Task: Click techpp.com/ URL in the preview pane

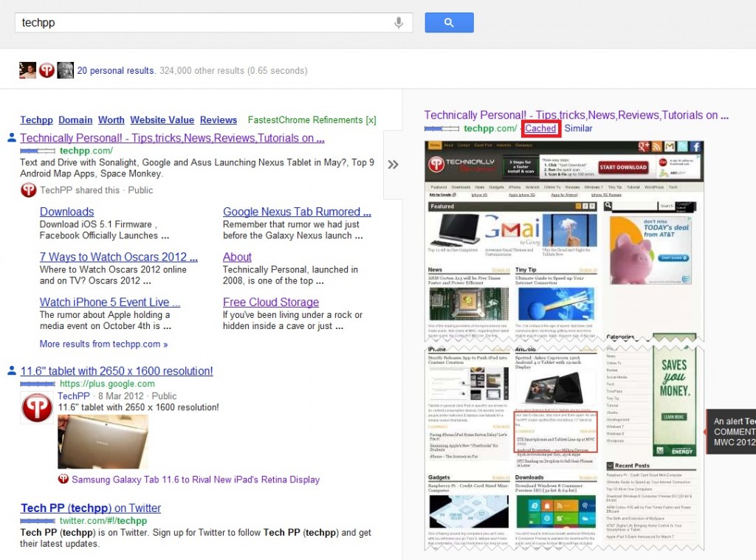Action: coord(490,128)
